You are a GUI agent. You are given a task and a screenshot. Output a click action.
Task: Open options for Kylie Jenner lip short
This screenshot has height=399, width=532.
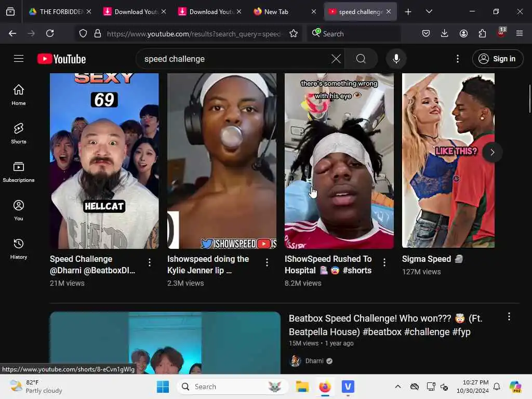point(267,262)
